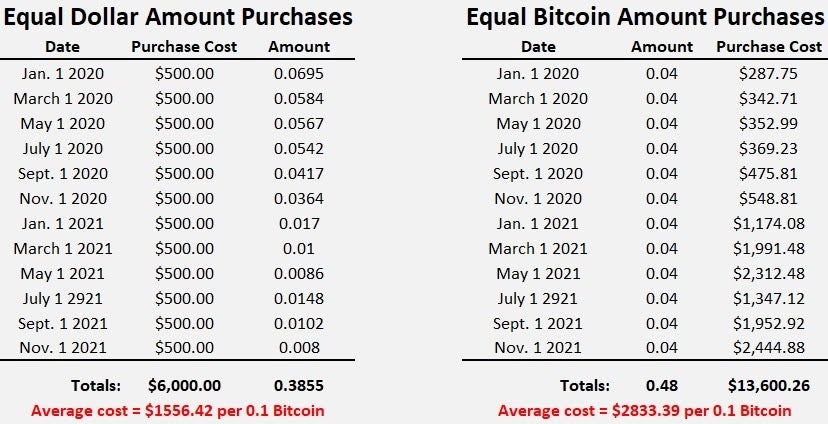The width and height of the screenshot is (828, 424).
Task: Select the Purchase Cost header in left table
Action: pyautogui.click(x=184, y=47)
